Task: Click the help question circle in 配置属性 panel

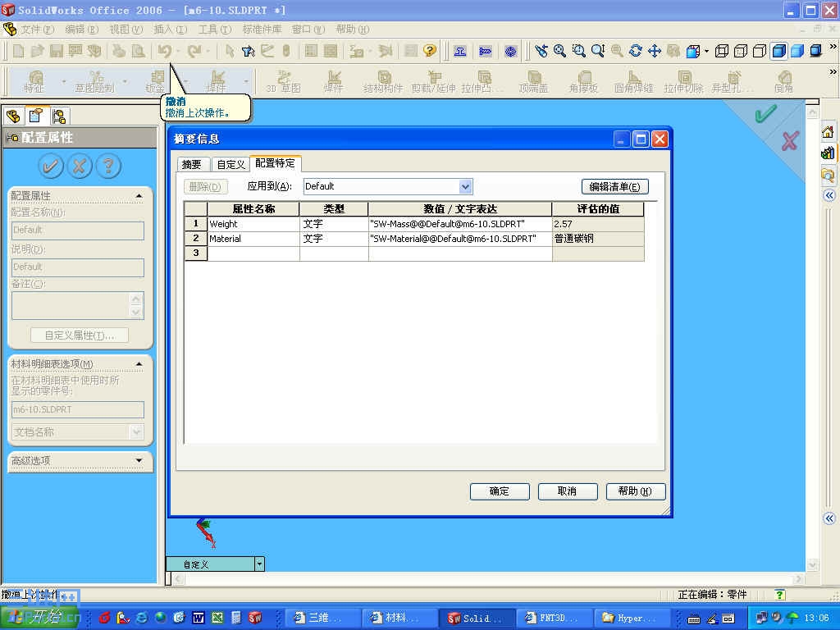Action: click(x=108, y=166)
